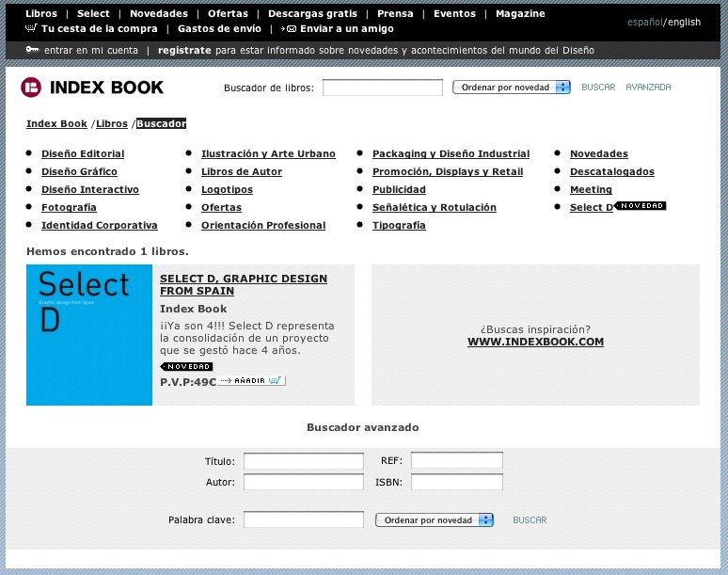Click Index Book breadcrumb link

coord(56,123)
